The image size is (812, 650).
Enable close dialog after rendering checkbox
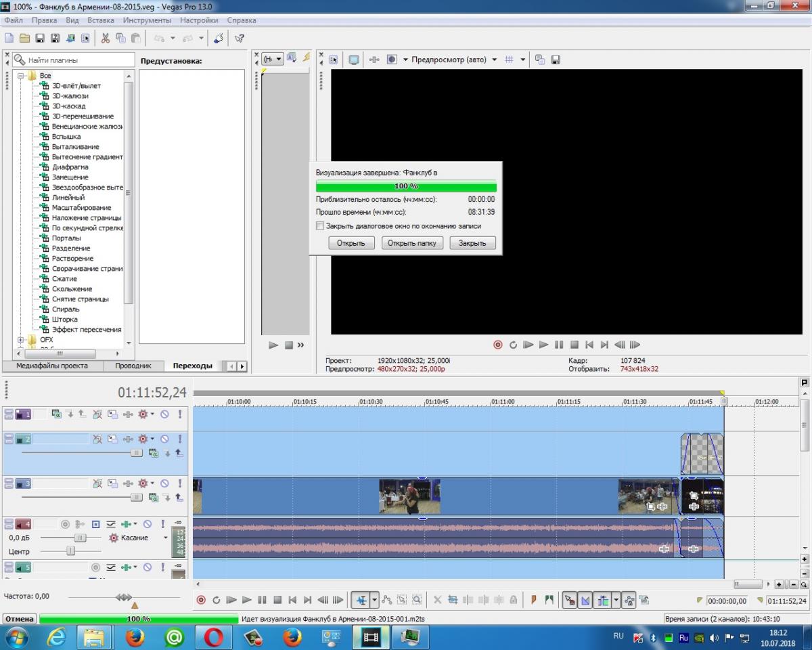click(320, 226)
